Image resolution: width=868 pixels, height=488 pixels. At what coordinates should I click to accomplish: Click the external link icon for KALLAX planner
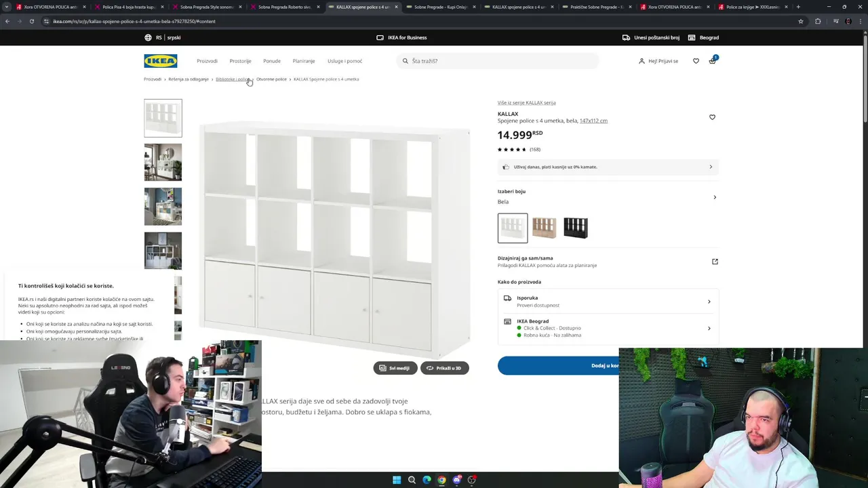coord(715,262)
